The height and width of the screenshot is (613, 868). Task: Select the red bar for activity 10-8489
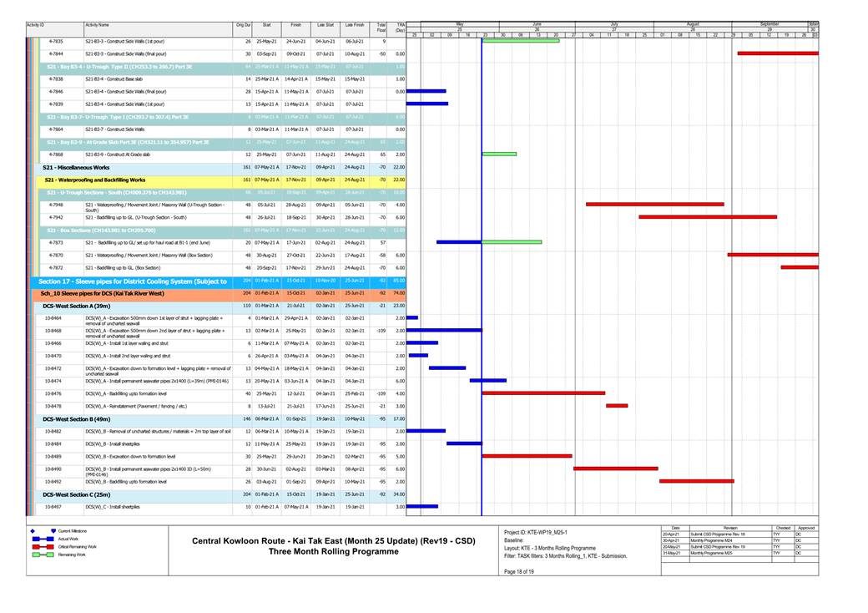[527, 456]
